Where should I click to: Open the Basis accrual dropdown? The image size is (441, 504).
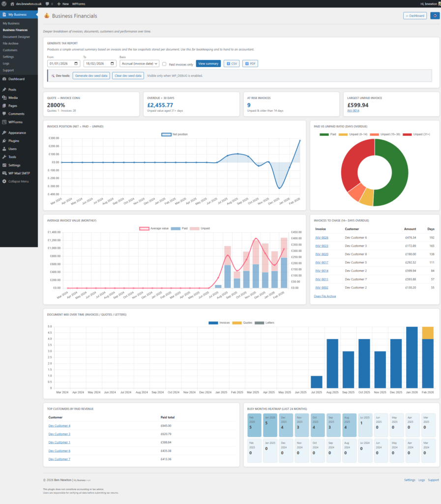click(139, 63)
